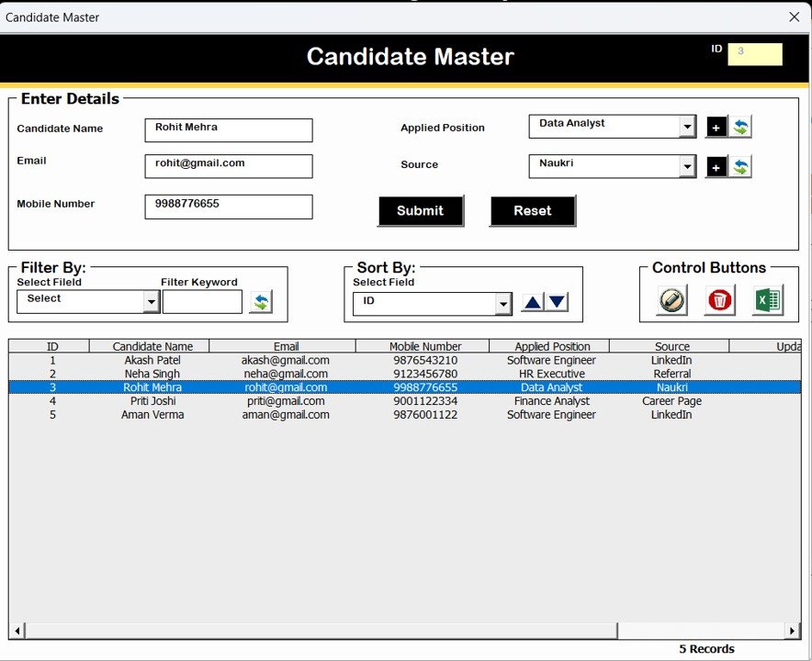Submit the candidate form

pos(421,210)
